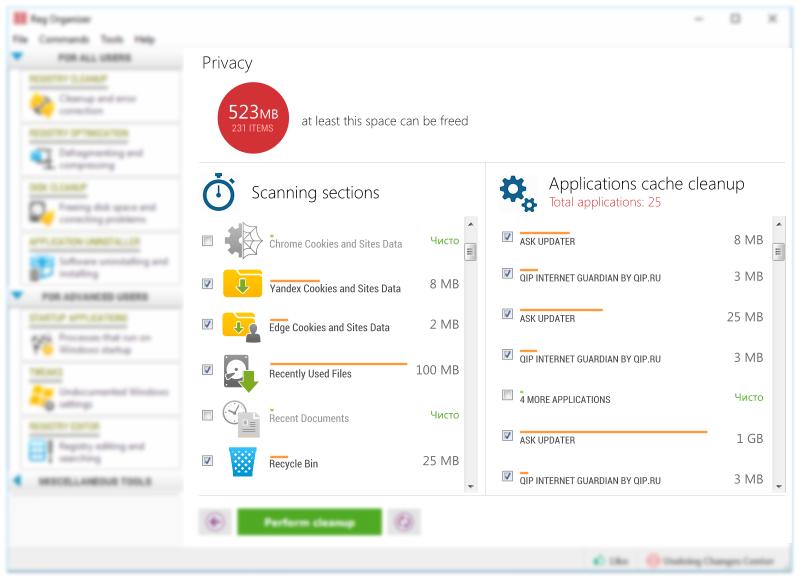Click the Applications cache scrollbar thumb

tap(779, 251)
